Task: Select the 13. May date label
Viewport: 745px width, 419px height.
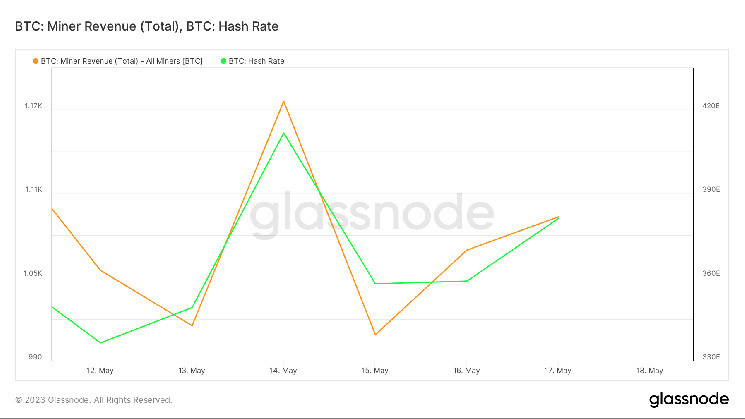Action: 192,370
